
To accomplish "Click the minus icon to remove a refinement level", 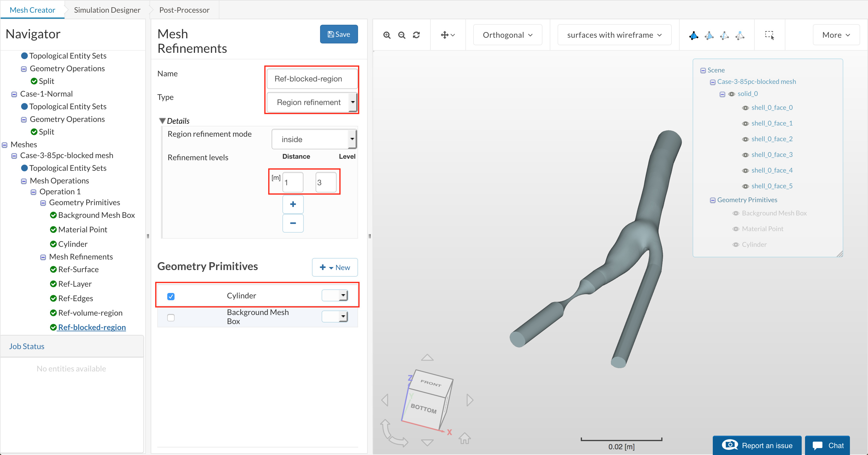I will coord(293,223).
